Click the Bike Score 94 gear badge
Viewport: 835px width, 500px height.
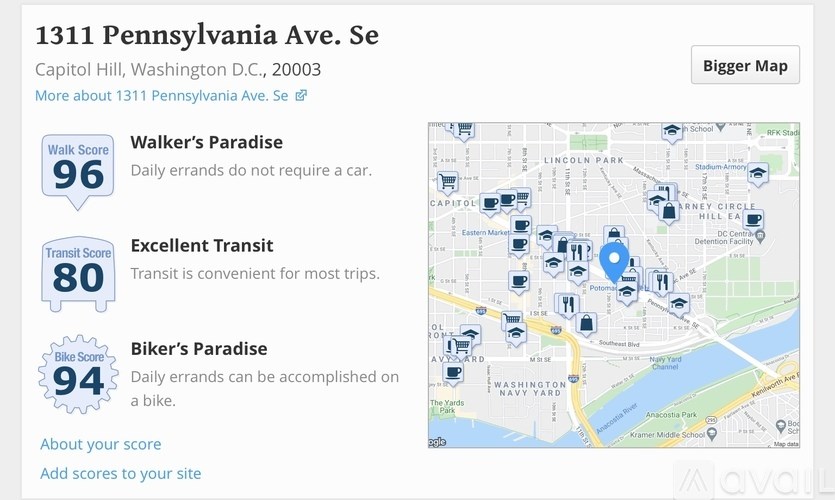78,376
